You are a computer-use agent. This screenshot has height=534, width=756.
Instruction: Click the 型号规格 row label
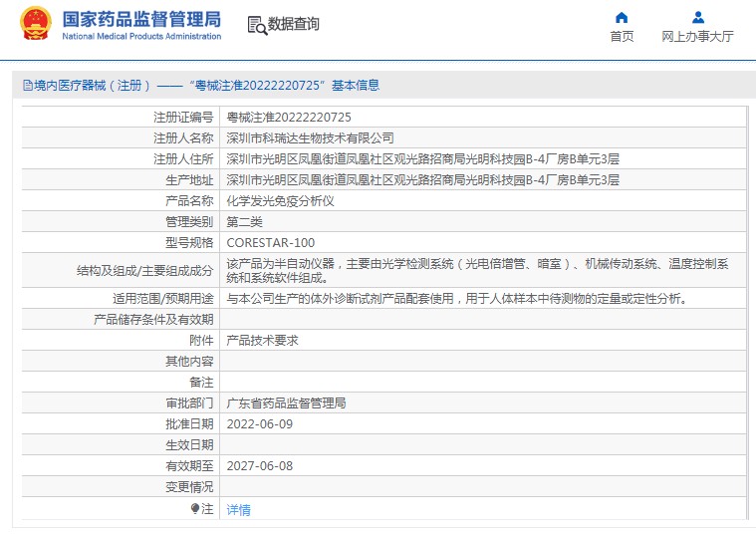(189, 243)
